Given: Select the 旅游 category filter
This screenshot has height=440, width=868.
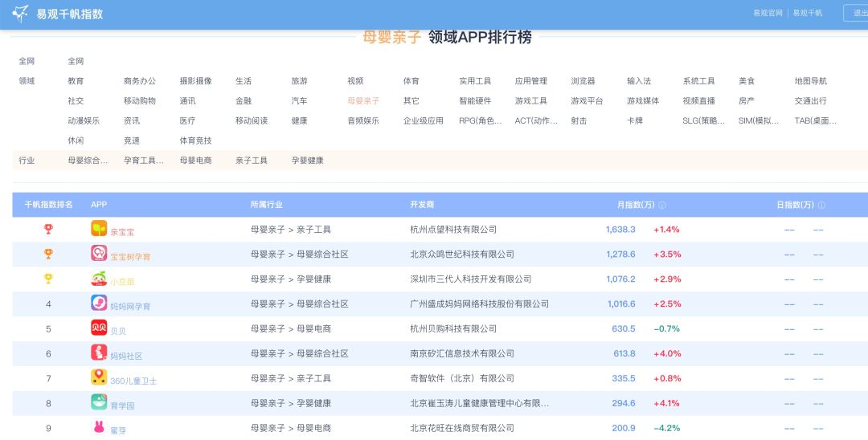Looking at the screenshot, I should tap(300, 81).
